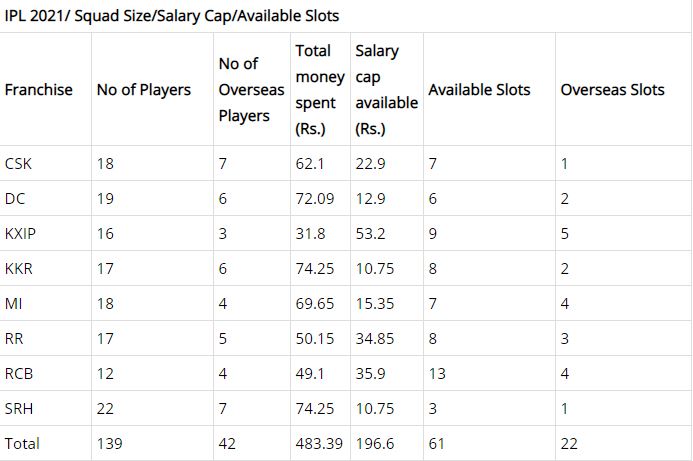Select the SRH franchise cell

tap(19, 408)
